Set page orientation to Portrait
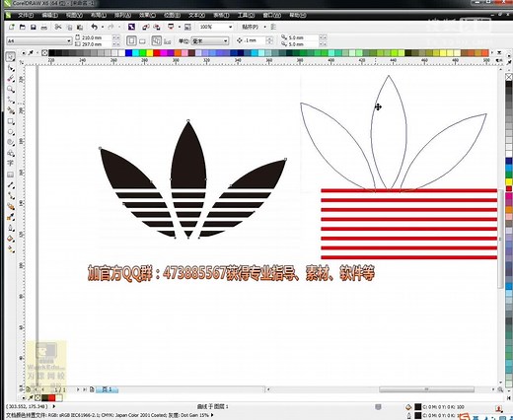The width and height of the screenshot is (513, 420). tap(131, 40)
